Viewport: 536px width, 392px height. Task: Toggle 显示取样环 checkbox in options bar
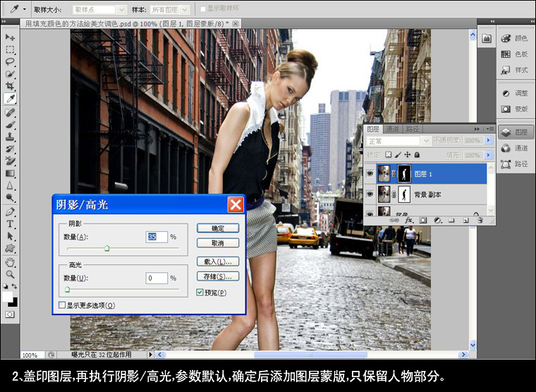pyautogui.click(x=202, y=9)
